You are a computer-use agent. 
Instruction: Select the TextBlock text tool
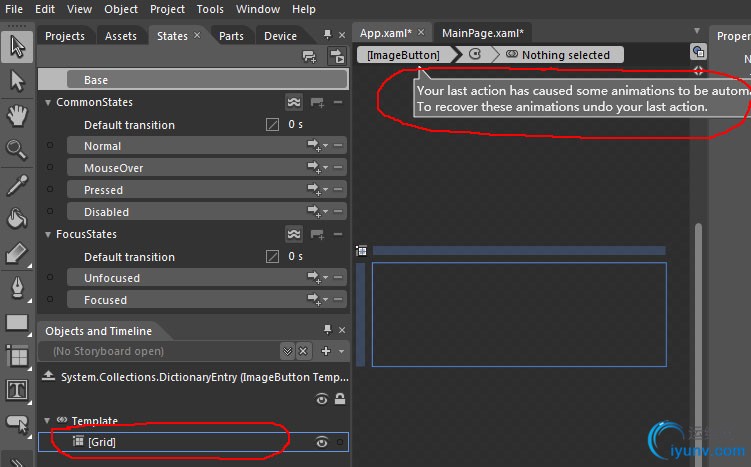point(17,390)
